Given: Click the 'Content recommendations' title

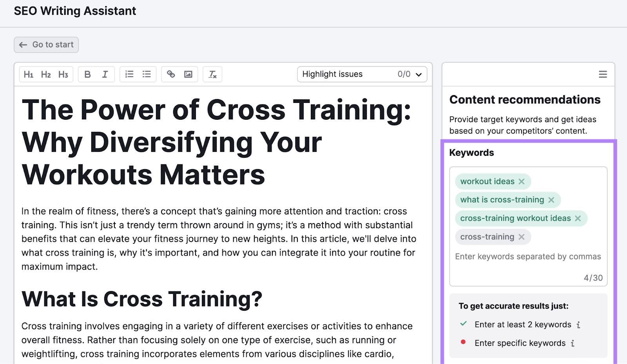Looking at the screenshot, I should 525,100.
